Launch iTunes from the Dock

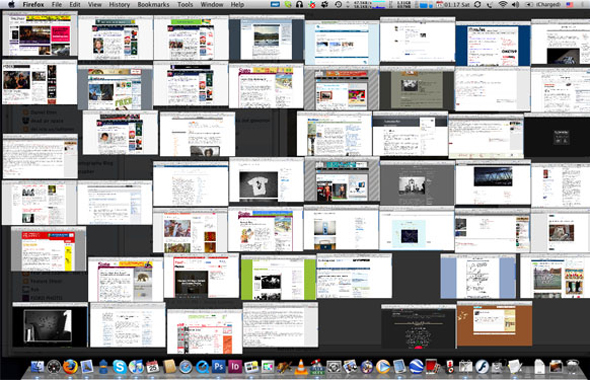pyautogui.click(x=136, y=366)
